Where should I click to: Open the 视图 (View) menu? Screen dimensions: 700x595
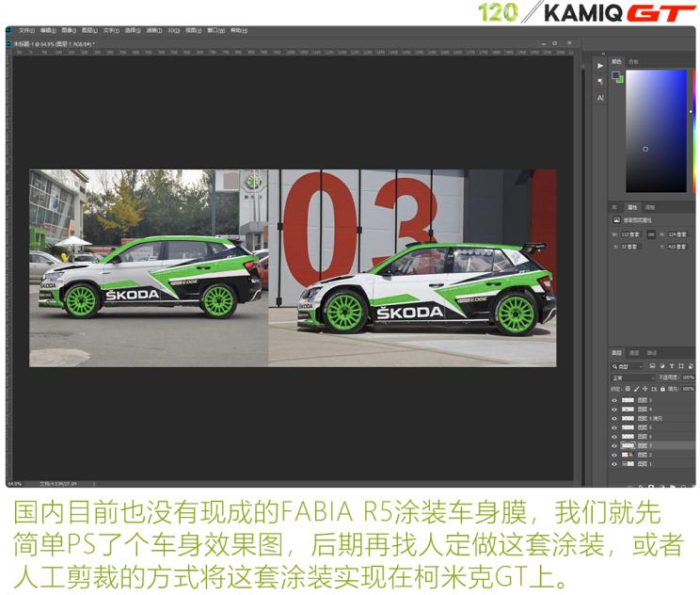pos(194,30)
